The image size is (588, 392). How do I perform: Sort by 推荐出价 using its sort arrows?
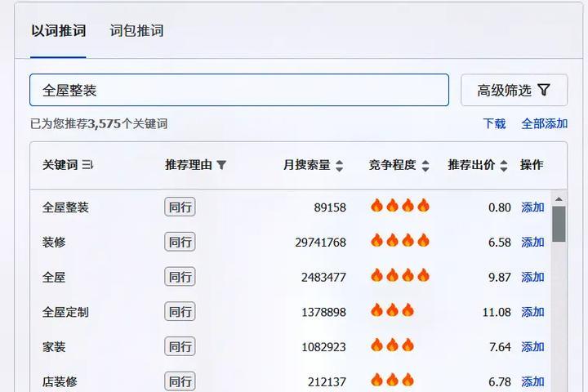(x=504, y=166)
